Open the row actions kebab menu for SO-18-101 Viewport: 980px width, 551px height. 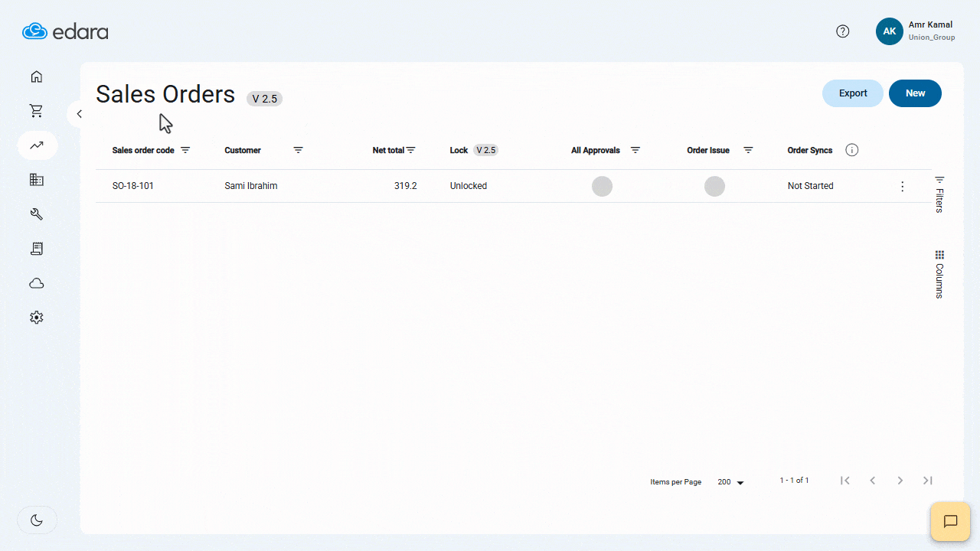click(902, 185)
